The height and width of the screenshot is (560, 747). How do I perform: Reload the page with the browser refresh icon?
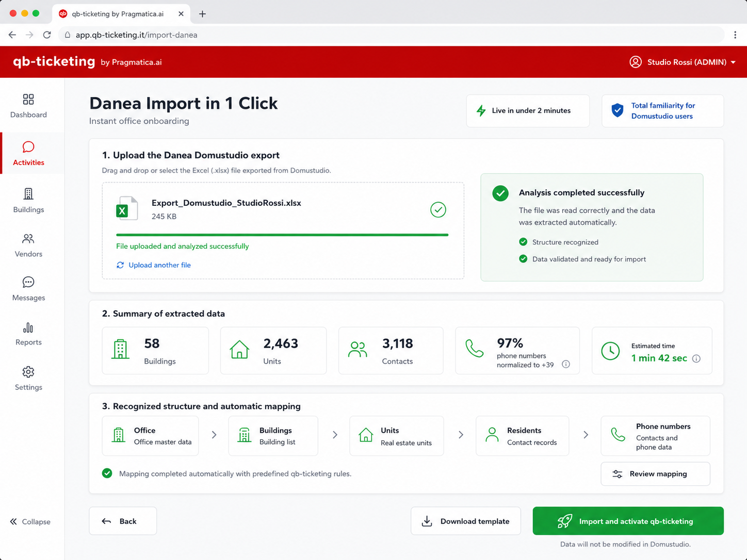(47, 35)
